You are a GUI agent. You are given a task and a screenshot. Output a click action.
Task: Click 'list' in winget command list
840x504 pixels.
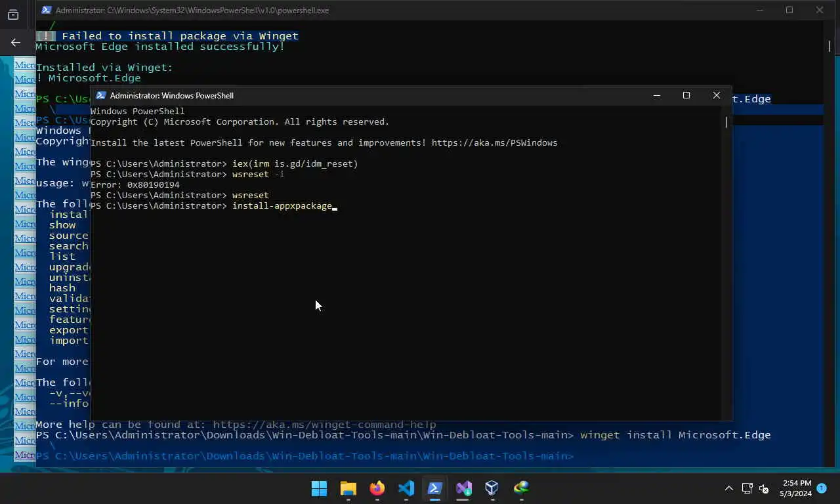click(x=62, y=257)
